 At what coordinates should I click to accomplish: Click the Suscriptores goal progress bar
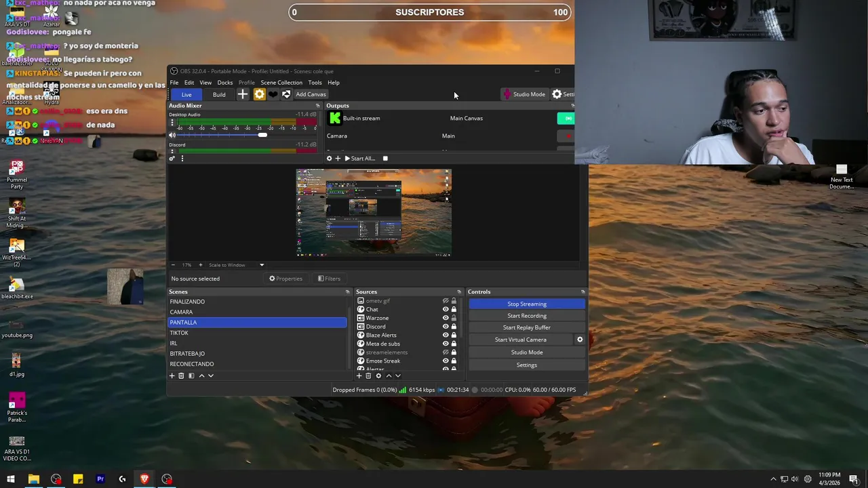pos(430,12)
